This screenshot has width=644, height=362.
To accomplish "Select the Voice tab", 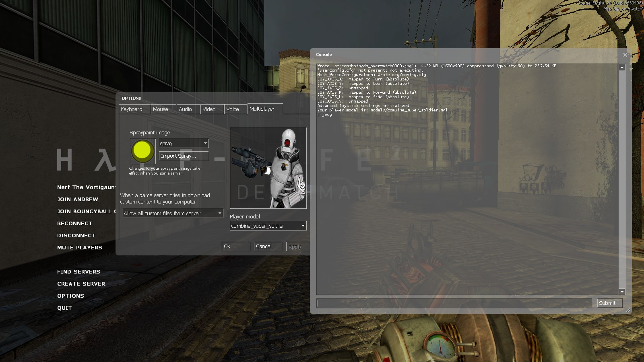I will click(233, 109).
